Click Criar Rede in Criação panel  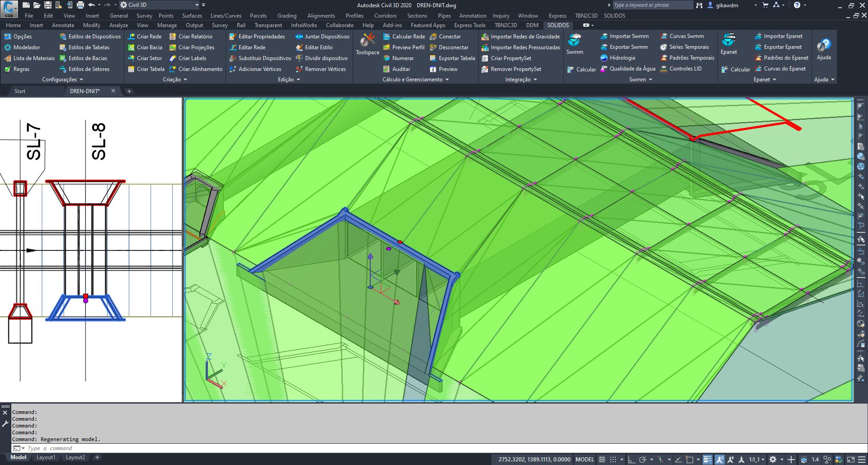pos(149,37)
